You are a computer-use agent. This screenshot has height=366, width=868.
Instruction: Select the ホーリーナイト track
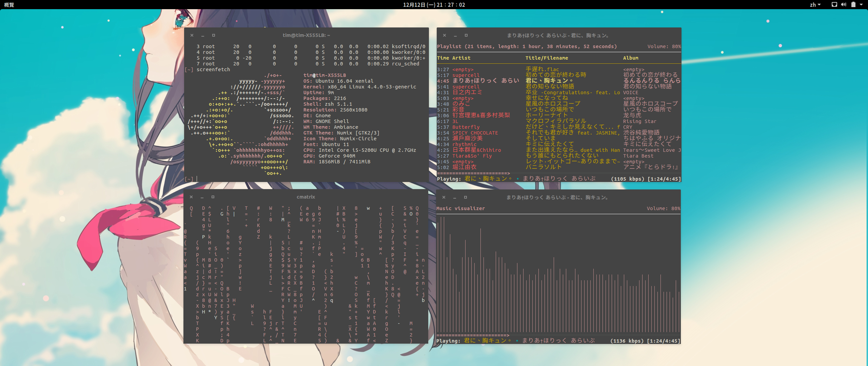click(559, 116)
